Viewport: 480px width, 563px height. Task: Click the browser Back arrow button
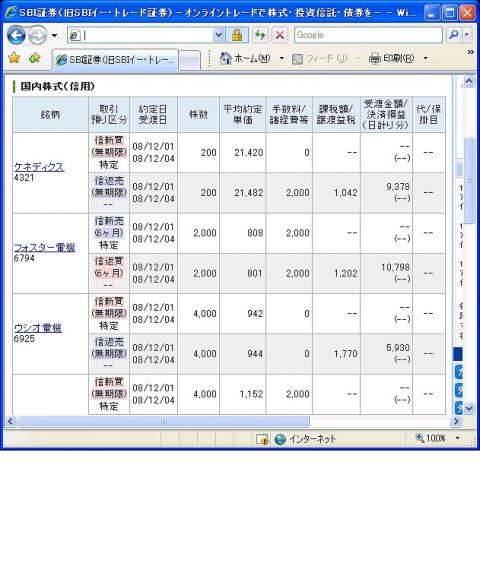click(16, 36)
